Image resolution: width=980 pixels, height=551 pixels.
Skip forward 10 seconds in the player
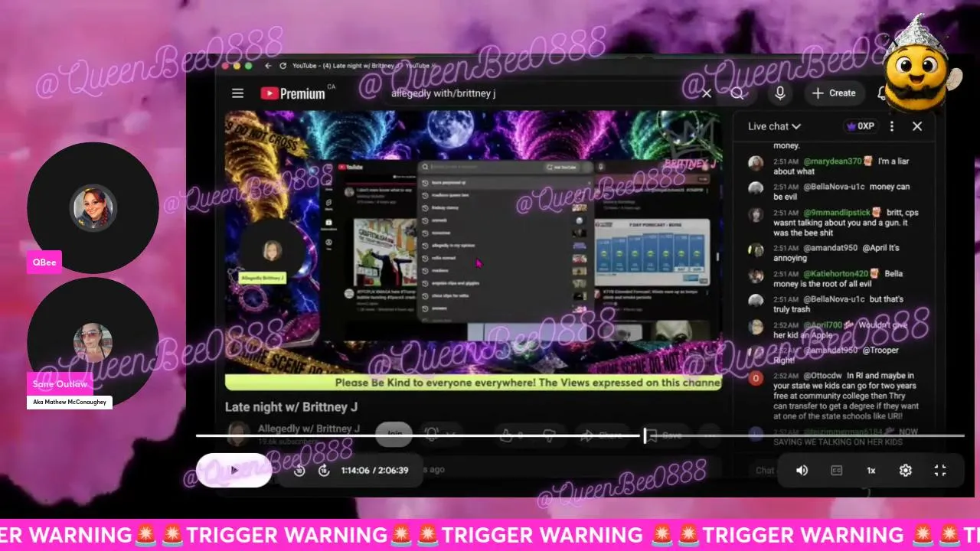pyautogui.click(x=324, y=471)
